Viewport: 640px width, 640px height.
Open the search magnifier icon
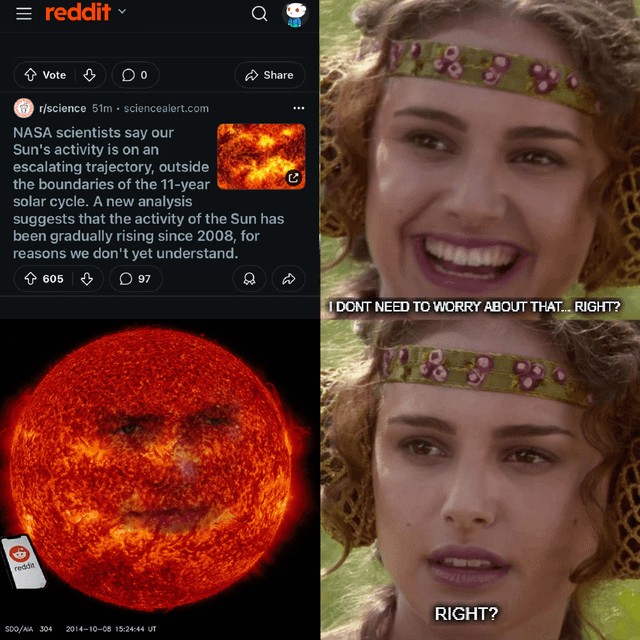click(x=259, y=13)
